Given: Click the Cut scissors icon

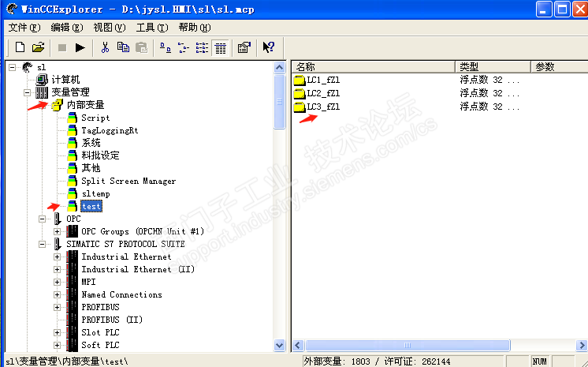Looking at the screenshot, I should (x=105, y=47).
